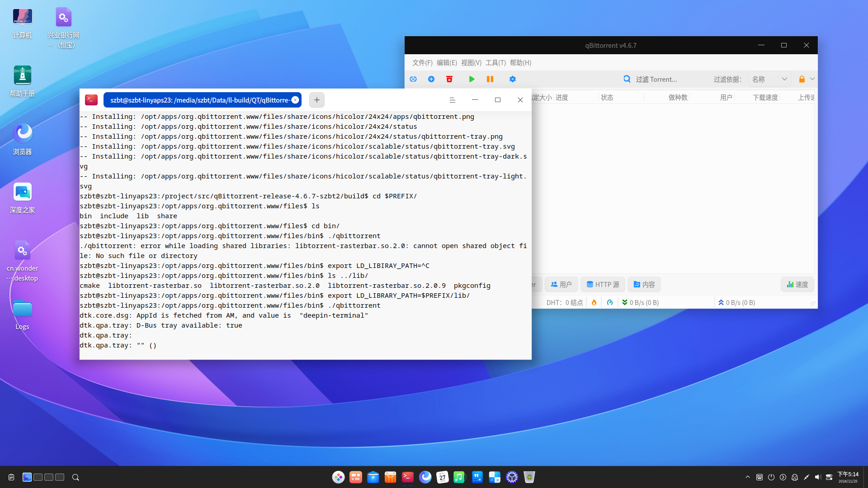
Task: Sort by the 进度 column header
Action: pyautogui.click(x=576, y=98)
